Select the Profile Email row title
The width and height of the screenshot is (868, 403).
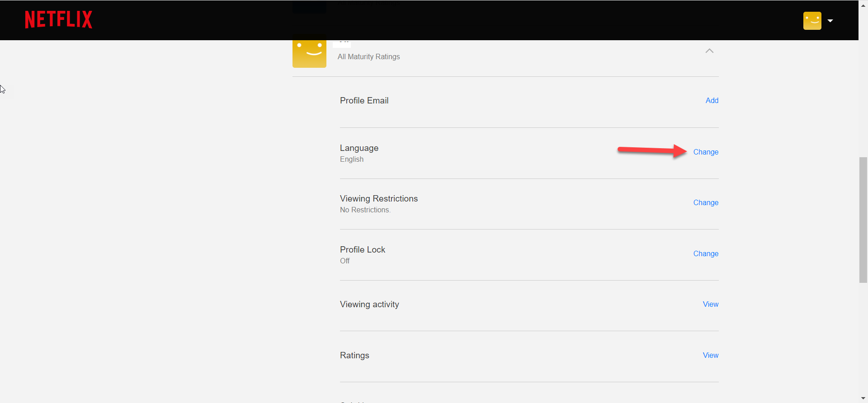(x=364, y=101)
